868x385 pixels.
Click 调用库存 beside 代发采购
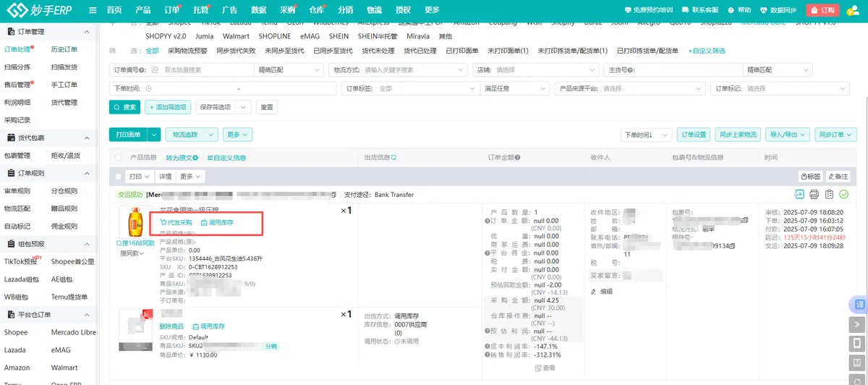click(x=217, y=222)
